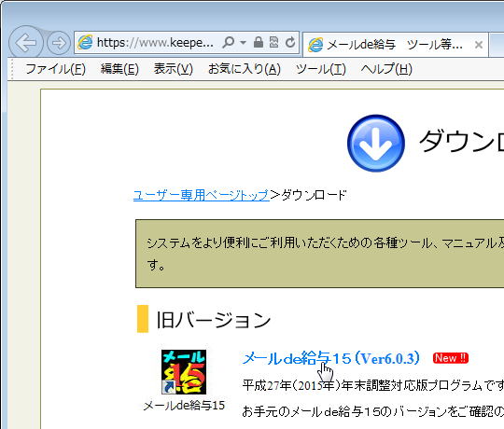
Task: Open the ツール(T) menu
Action: (x=321, y=69)
